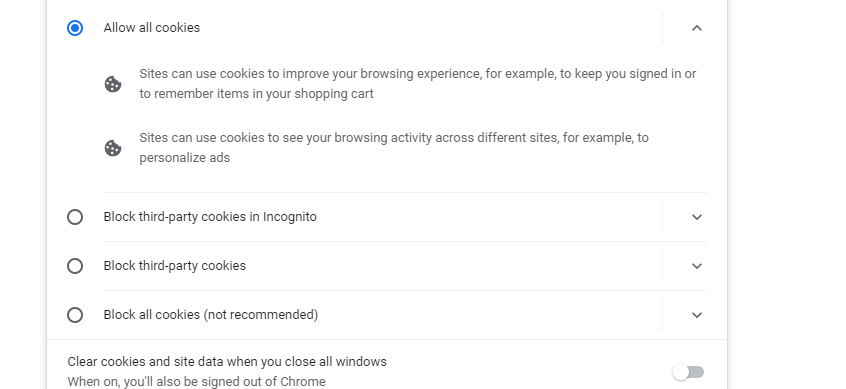Click cookie icon beside personalize ads description

coord(113,148)
